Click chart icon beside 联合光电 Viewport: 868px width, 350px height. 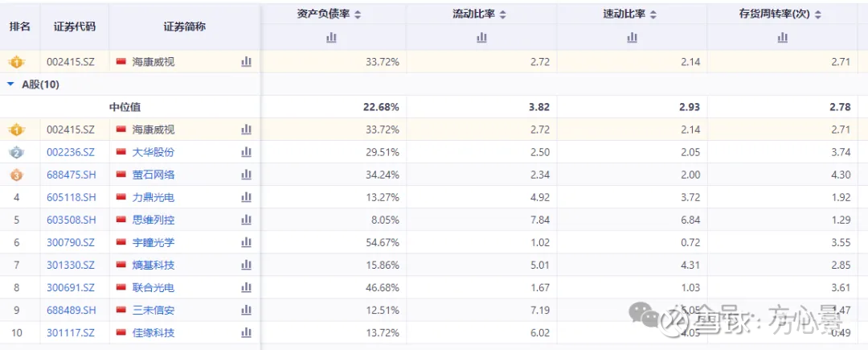point(247,287)
